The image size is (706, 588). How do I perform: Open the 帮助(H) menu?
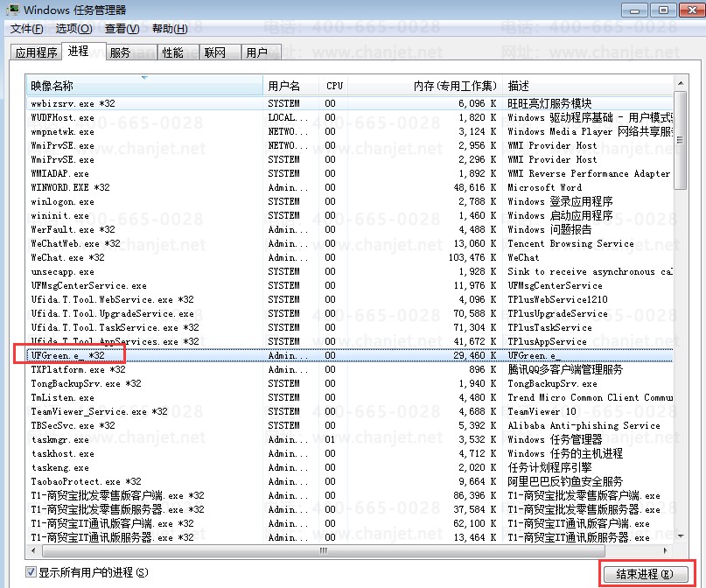click(169, 29)
